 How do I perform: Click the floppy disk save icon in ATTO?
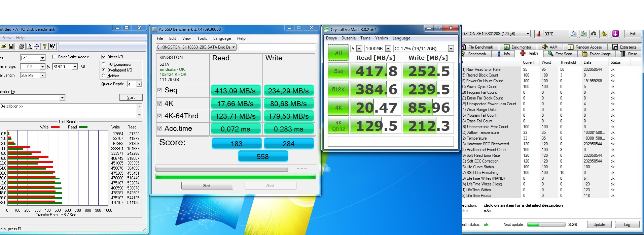11,46
